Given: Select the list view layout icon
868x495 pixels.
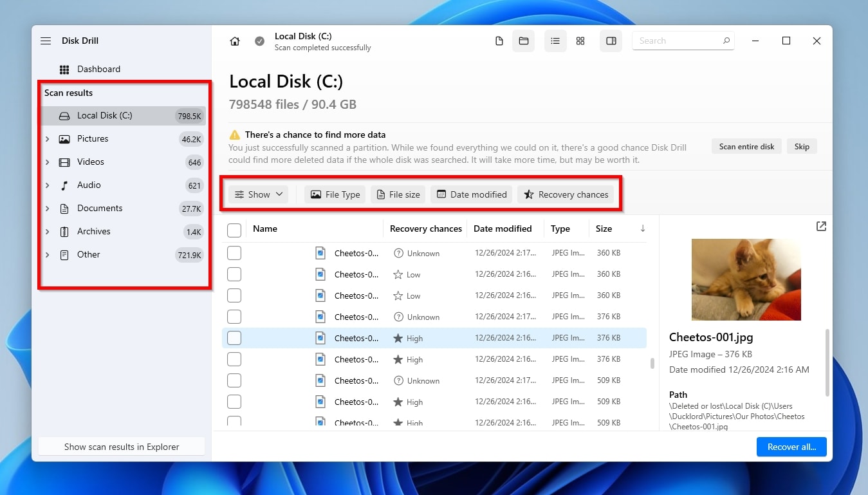Looking at the screenshot, I should 555,41.
